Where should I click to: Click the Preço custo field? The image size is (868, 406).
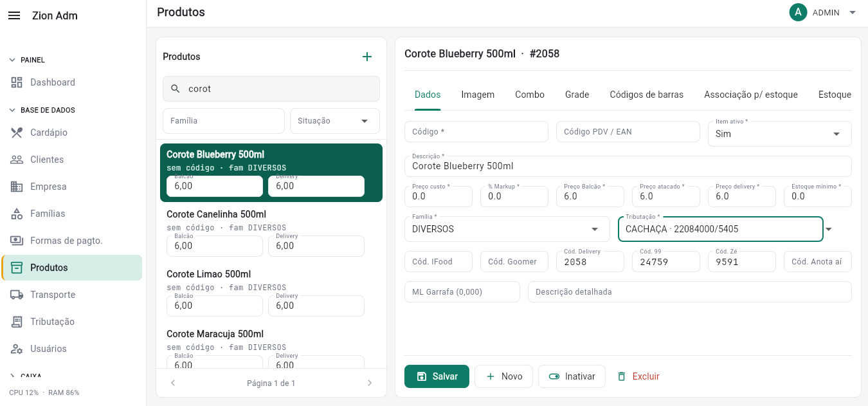point(439,196)
